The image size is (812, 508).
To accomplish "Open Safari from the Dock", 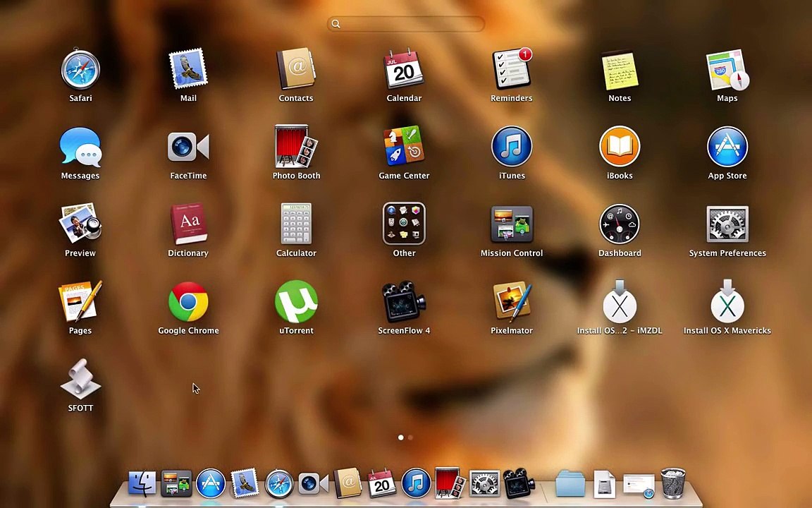I will coord(278,483).
